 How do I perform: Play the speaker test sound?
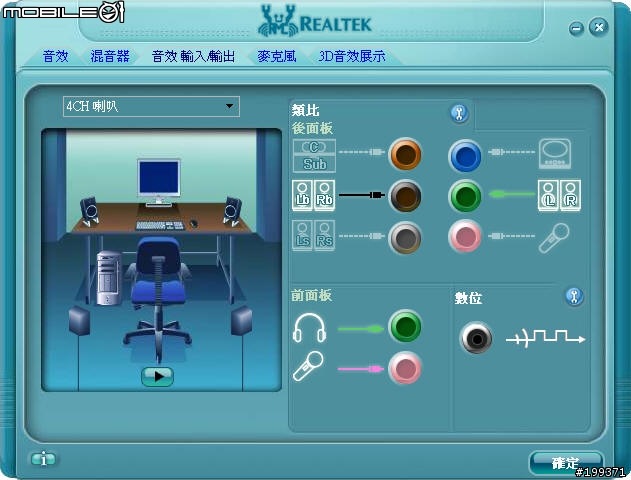[157, 377]
